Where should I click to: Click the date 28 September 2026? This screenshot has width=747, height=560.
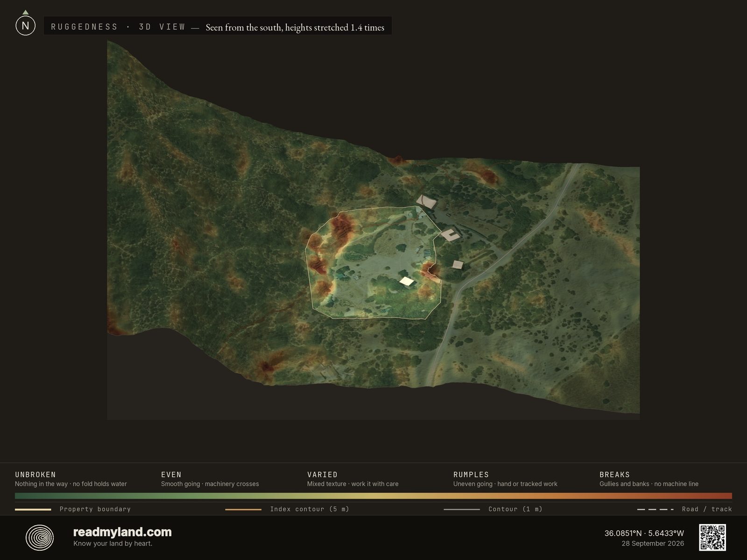(653, 544)
